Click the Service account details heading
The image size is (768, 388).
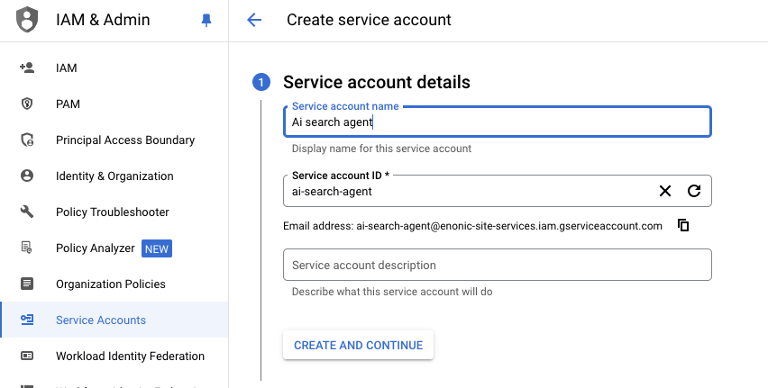377,82
